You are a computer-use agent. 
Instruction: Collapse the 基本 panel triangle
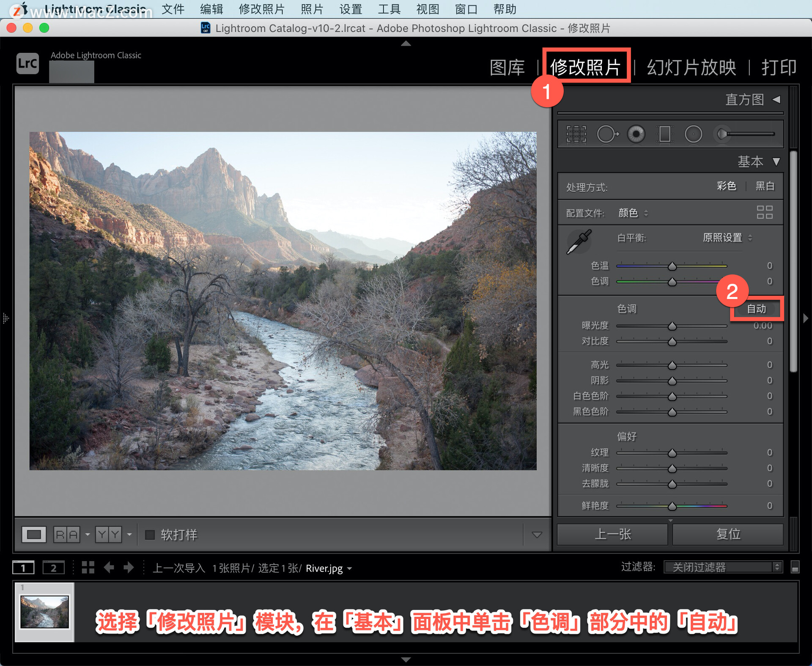pyautogui.click(x=776, y=162)
